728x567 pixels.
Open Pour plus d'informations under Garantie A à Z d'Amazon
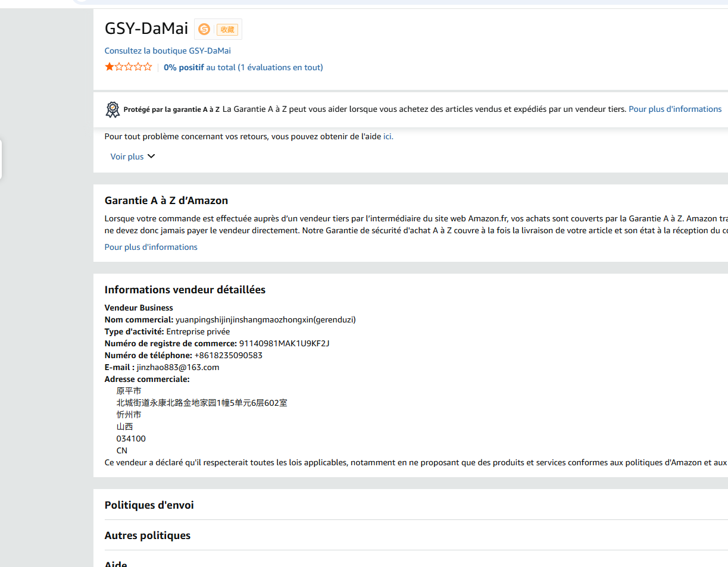(x=151, y=247)
